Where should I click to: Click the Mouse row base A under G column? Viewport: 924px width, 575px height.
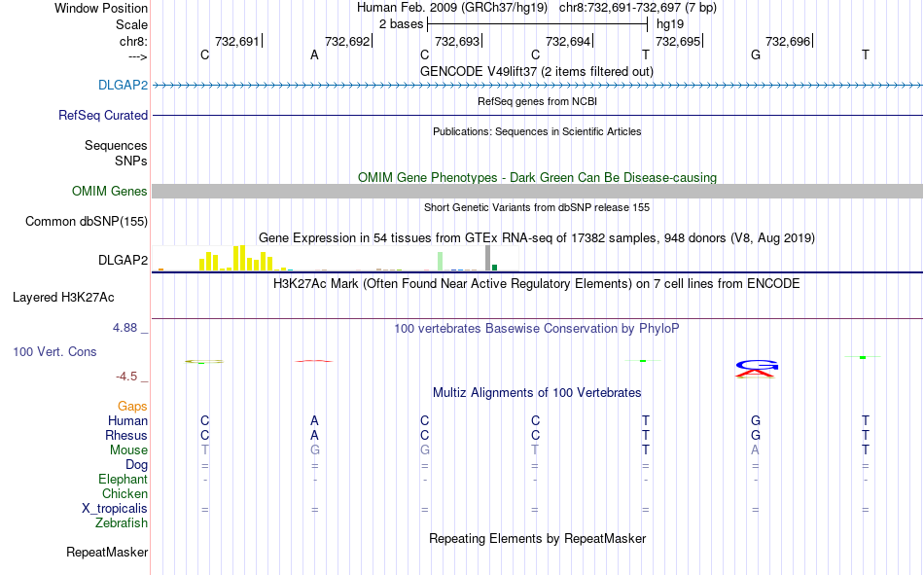(755, 449)
